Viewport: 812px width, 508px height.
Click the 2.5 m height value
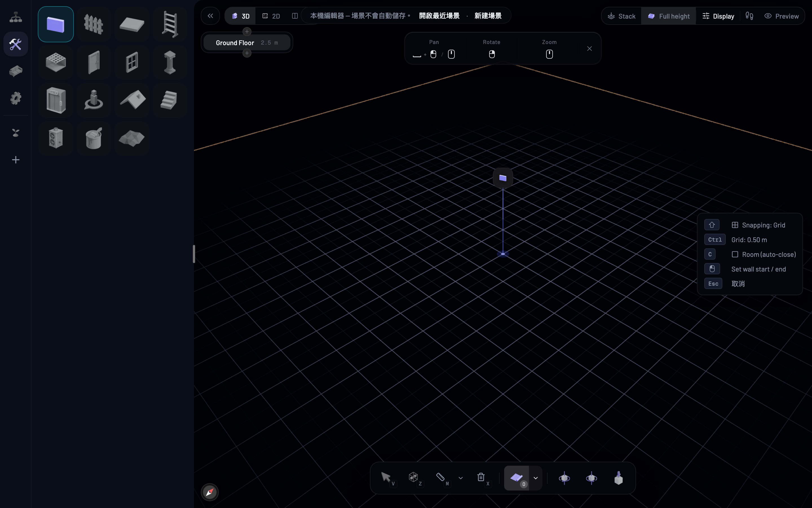(269, 43)
